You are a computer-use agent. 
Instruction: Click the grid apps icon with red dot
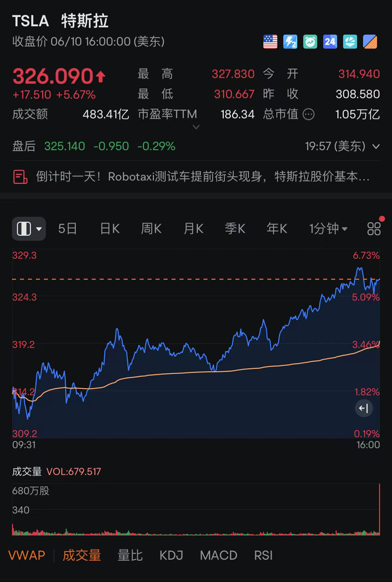[x=374, y=229]
